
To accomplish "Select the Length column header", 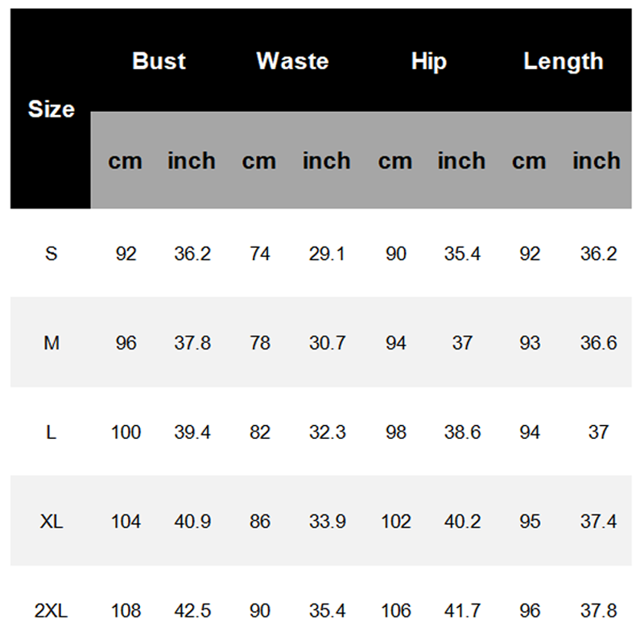I will point(563,61).
